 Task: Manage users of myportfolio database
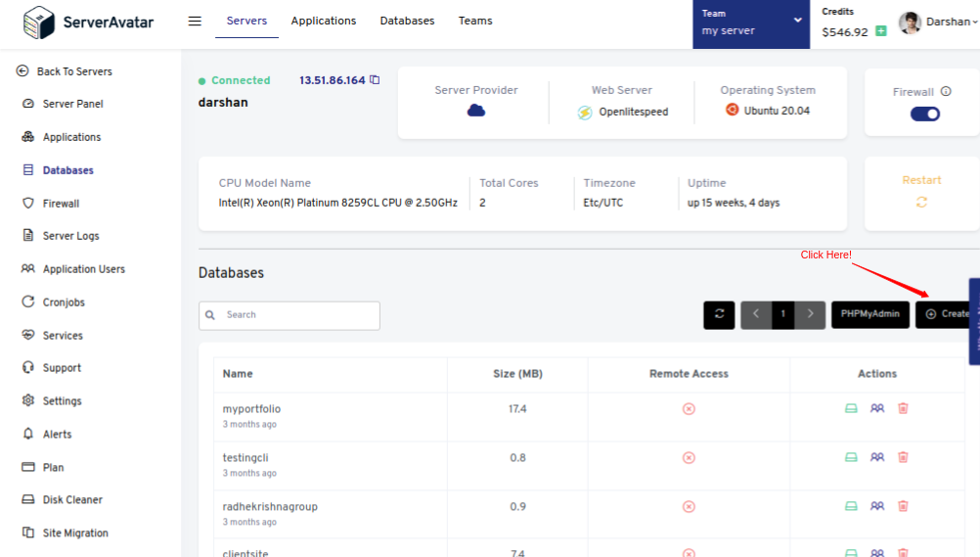pos(877,408)
